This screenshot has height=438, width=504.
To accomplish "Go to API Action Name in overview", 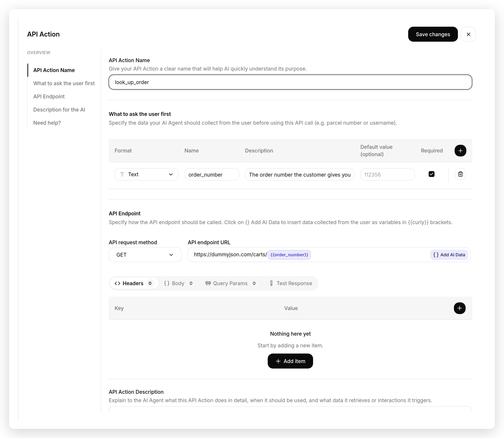I will click(x=54, y=70).
